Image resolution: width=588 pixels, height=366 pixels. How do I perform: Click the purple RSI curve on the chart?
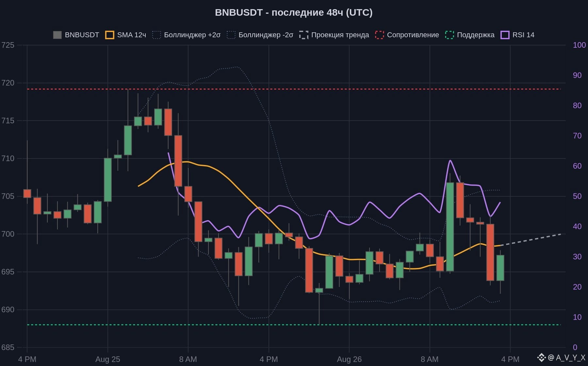369,203
